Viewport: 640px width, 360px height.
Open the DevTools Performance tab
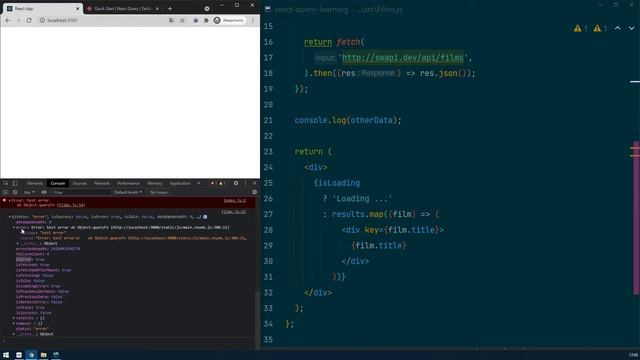click(x=128, y=183)
